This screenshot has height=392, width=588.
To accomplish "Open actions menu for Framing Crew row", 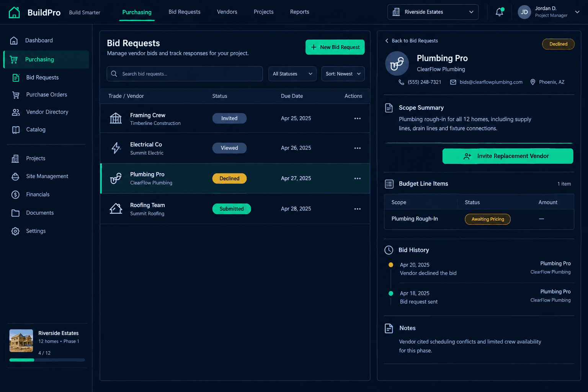I will click(358, 118).
